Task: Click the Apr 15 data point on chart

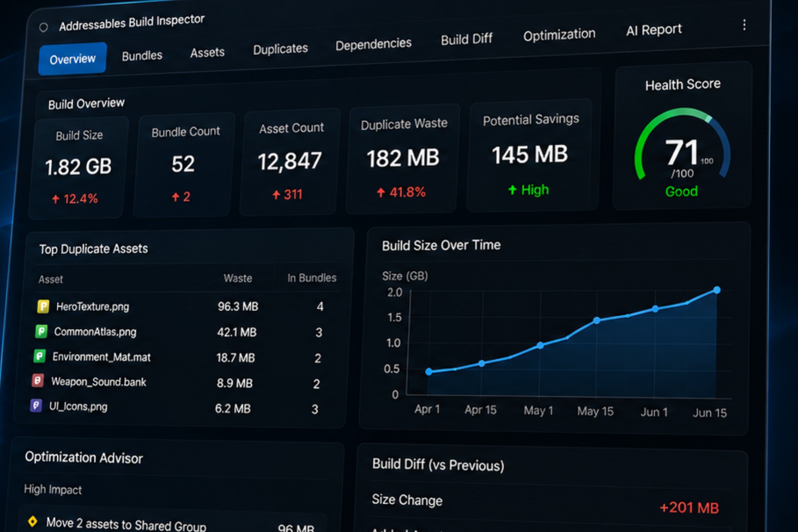Action: [482, 363]
